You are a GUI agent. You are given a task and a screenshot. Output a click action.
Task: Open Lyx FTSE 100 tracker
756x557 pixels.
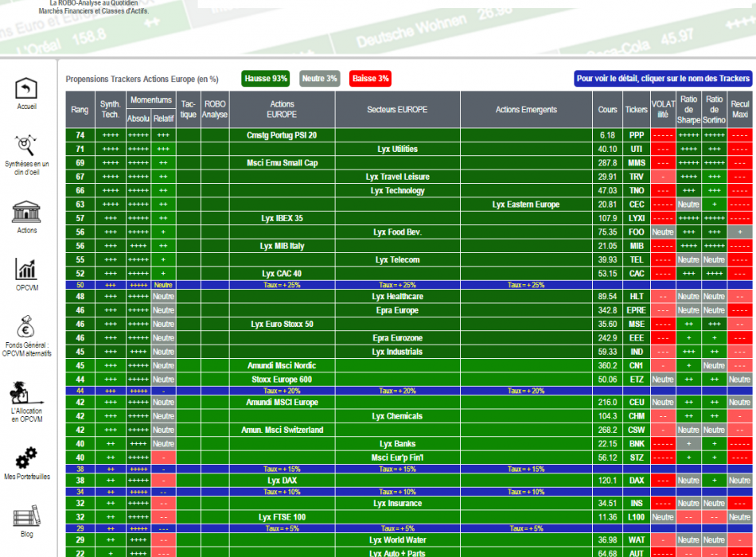click(282, 517)
